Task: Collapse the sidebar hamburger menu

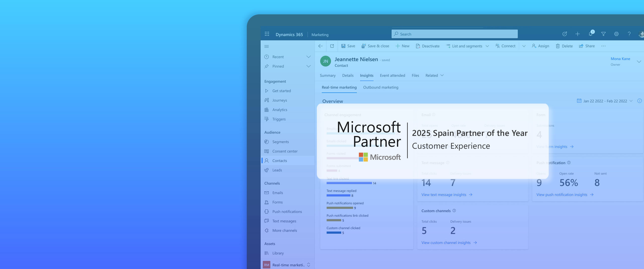Action: coord(267,46)
